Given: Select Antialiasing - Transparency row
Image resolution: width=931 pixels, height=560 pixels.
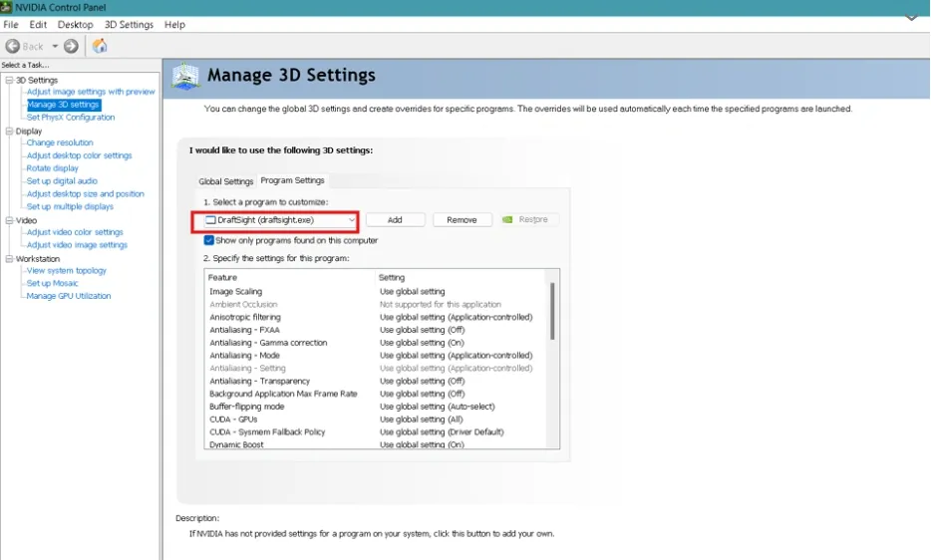Looking at the screenshot, I should pyautogui.click(x=375, y=382).
